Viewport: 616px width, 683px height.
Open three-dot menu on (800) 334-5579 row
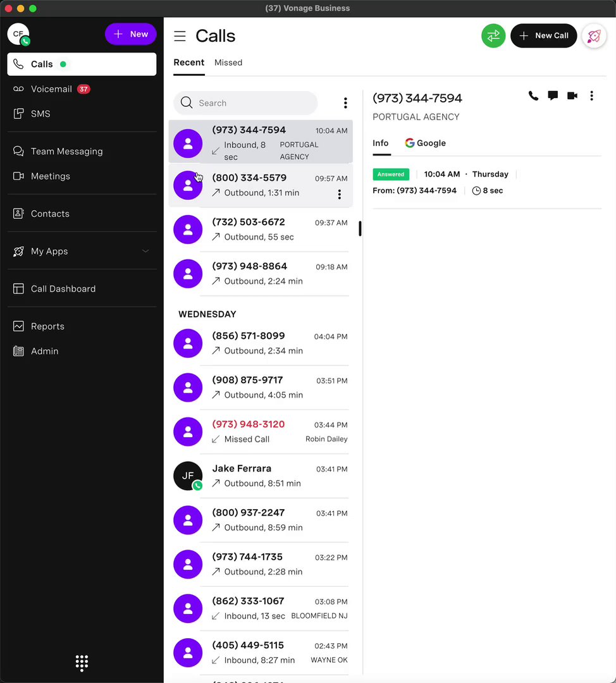click(x=340, y=194)
